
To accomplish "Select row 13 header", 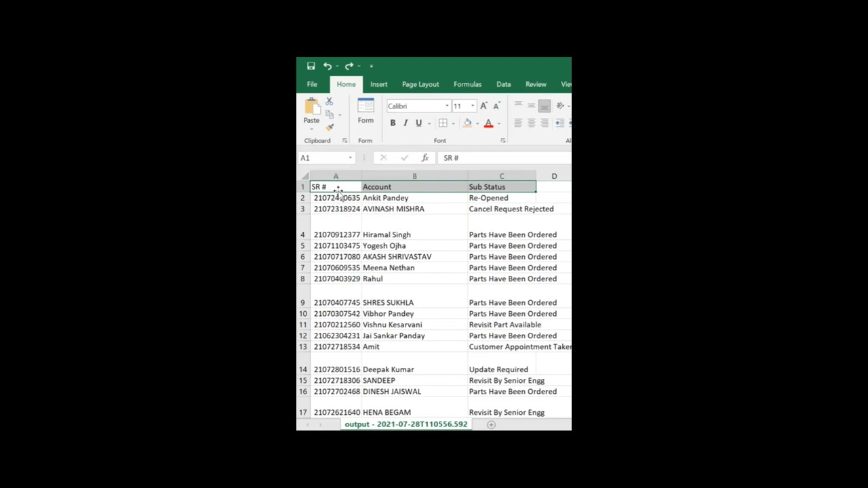I will tap(303, 347).
